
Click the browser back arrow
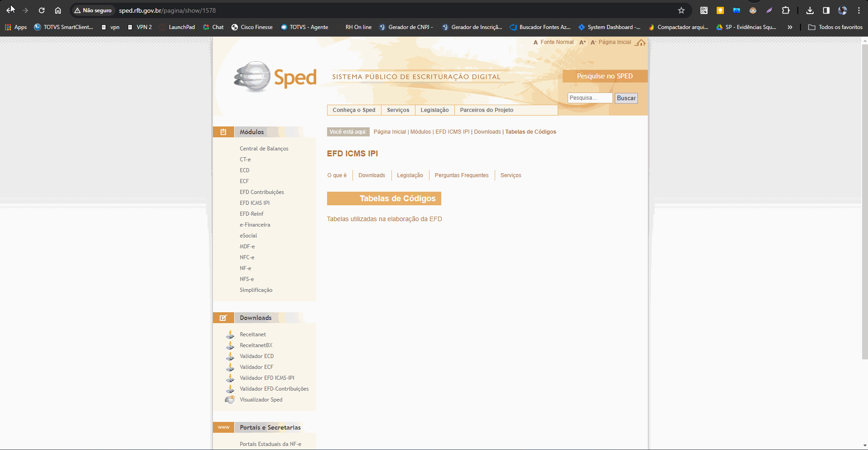coord(10,10)
